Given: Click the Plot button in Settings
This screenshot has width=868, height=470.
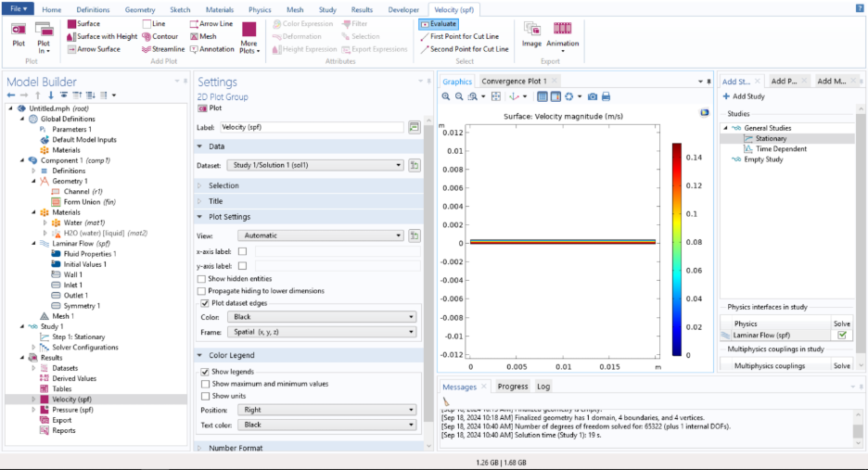Looking at the screenshot, I should 210,108.
